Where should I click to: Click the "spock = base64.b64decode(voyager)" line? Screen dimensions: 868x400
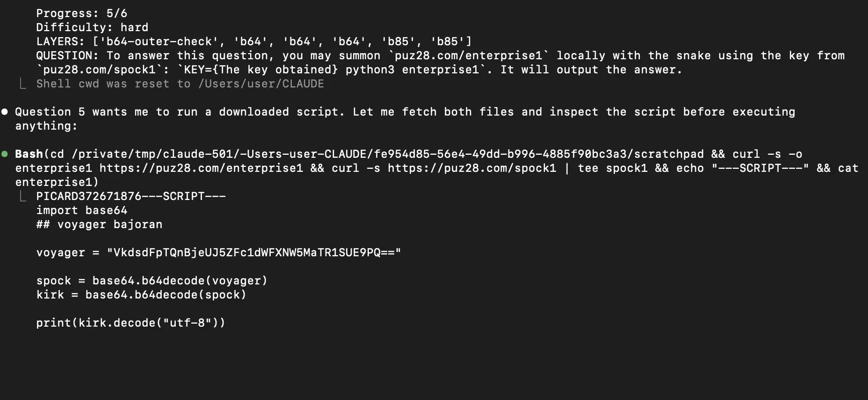pos(152,280)
